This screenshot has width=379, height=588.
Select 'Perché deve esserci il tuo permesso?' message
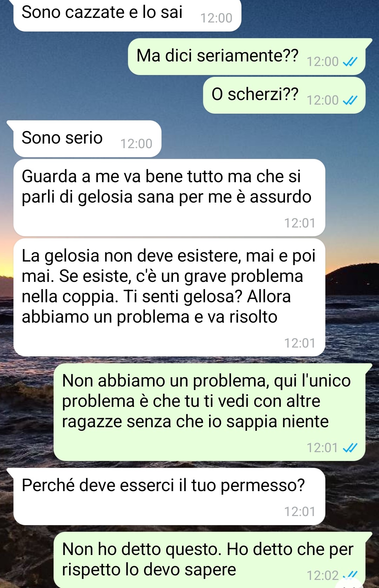click(x=169, y=496)
